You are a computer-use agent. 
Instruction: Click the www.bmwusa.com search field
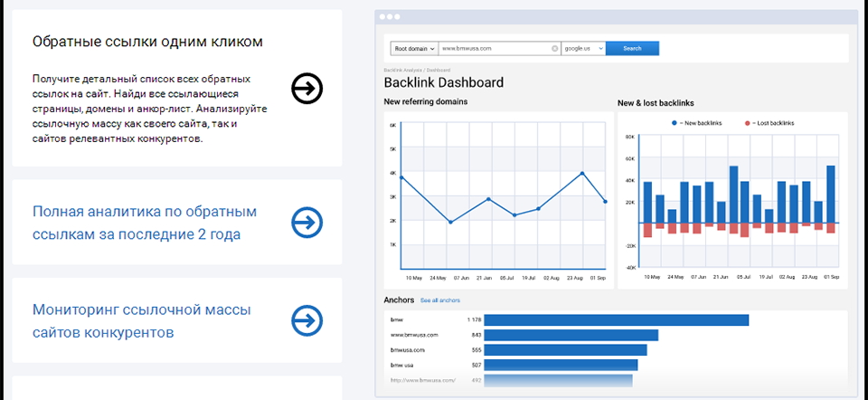500,48
